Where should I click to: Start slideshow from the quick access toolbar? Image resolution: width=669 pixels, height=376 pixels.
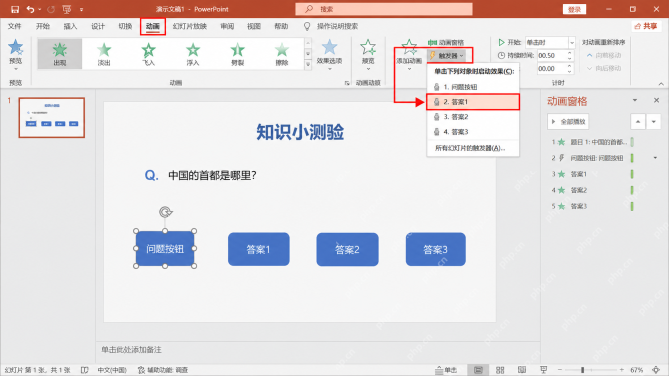[67, 9]
